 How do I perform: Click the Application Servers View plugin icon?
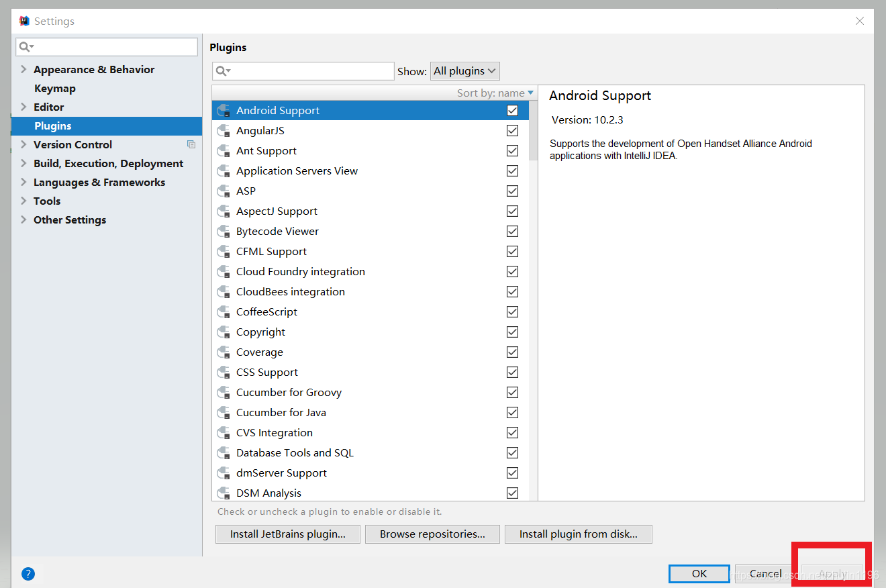[x=224, y=171]
